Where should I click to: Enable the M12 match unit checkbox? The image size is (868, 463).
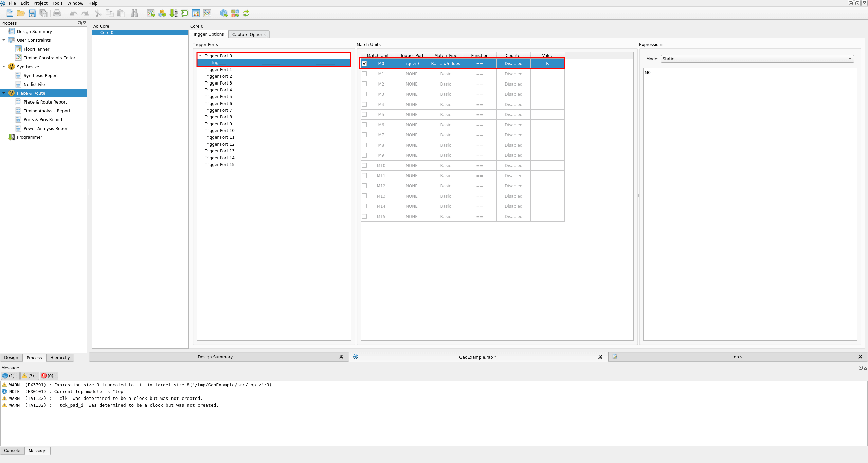(x=364, y=186)
